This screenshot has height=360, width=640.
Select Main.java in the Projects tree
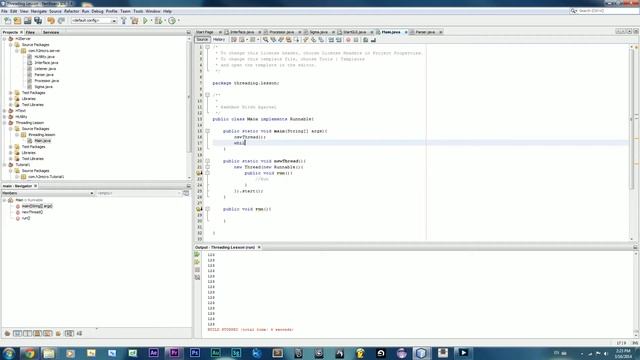pos(42,140)
